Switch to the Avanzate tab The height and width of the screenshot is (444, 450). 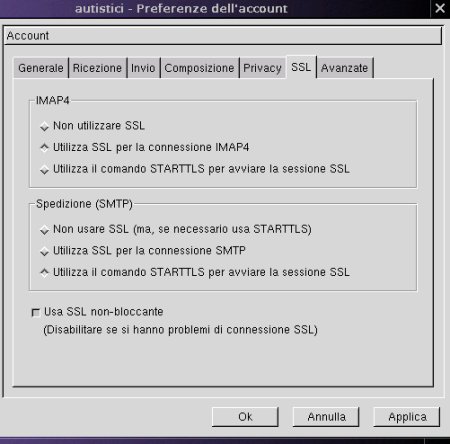[345, 68]
